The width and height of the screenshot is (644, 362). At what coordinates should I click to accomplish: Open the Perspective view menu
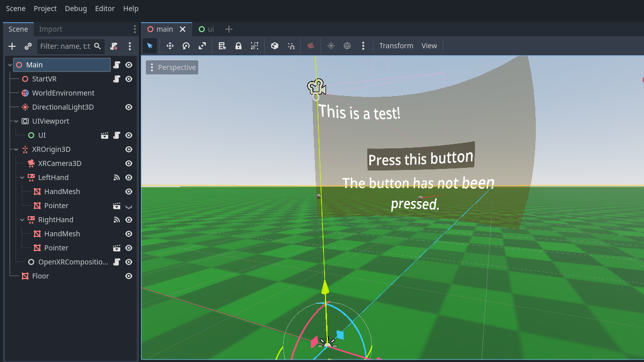[172, 67]
